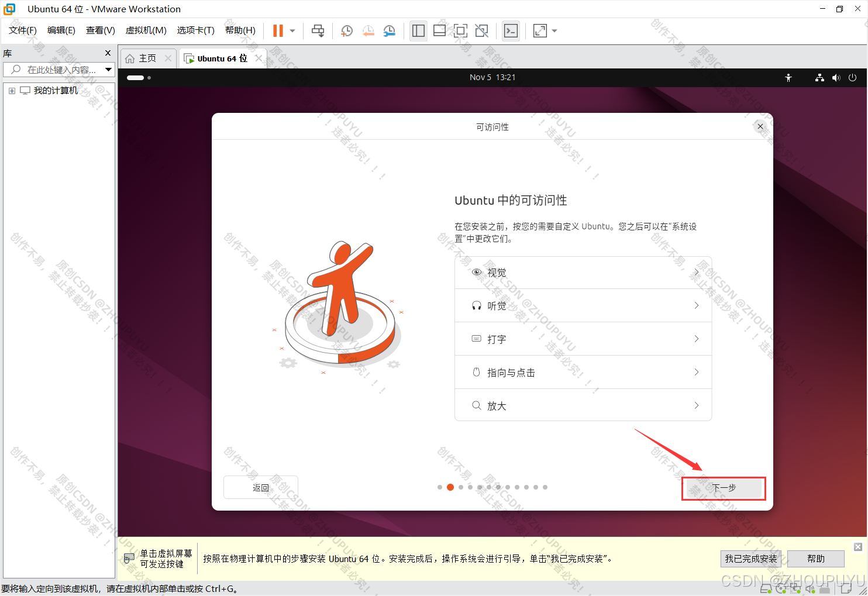Click the magnifier icon next to 放大
Screen dimensions: 868x596
click(477, 405)
